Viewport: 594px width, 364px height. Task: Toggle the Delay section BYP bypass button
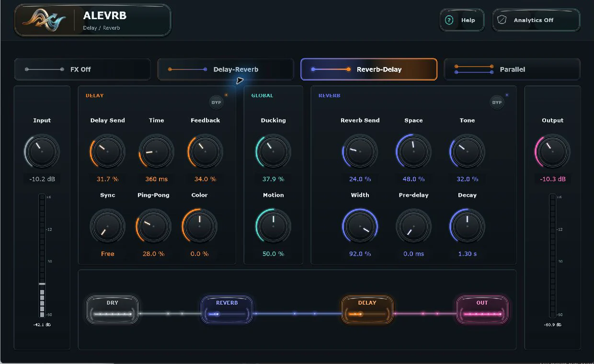(216, 102)
